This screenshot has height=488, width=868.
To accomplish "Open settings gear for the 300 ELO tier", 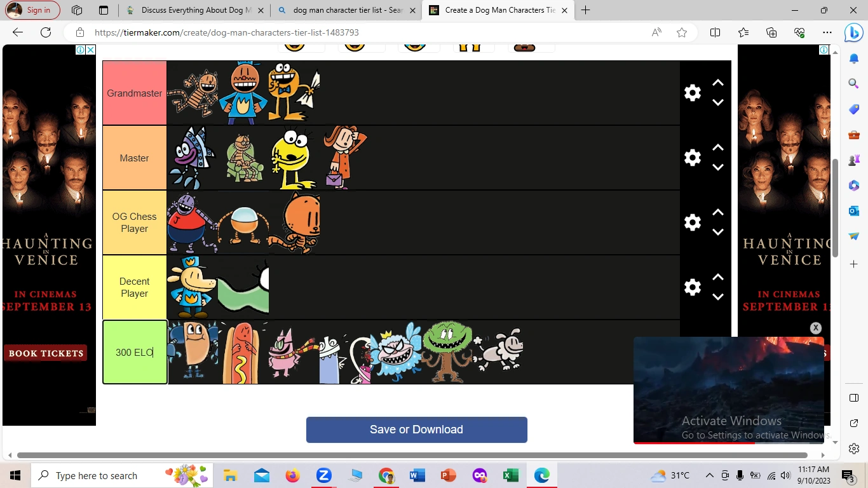I will click(x=692, y=351).
